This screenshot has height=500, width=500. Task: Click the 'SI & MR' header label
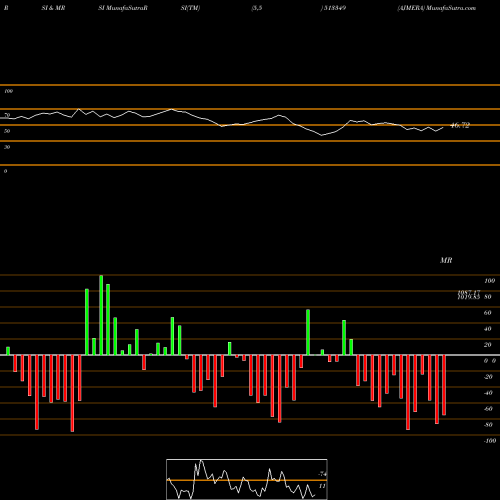tap(53, 8)
